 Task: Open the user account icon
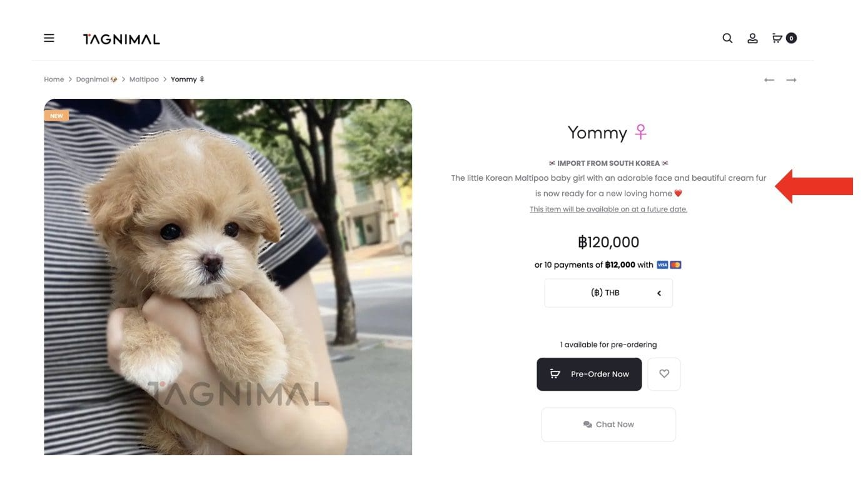(x=752, y=38)
